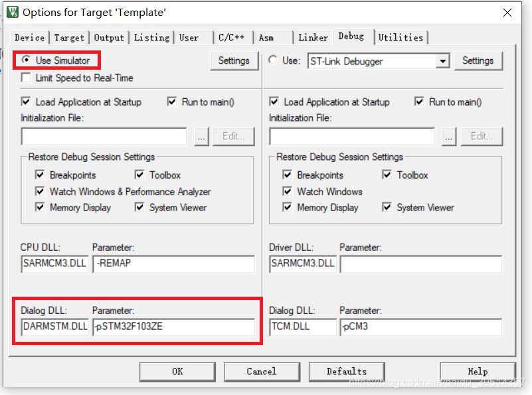532x395 pixels.
Task: Click the debugger Edit... button
Action: pyautogui.click(x=482, y=136)
